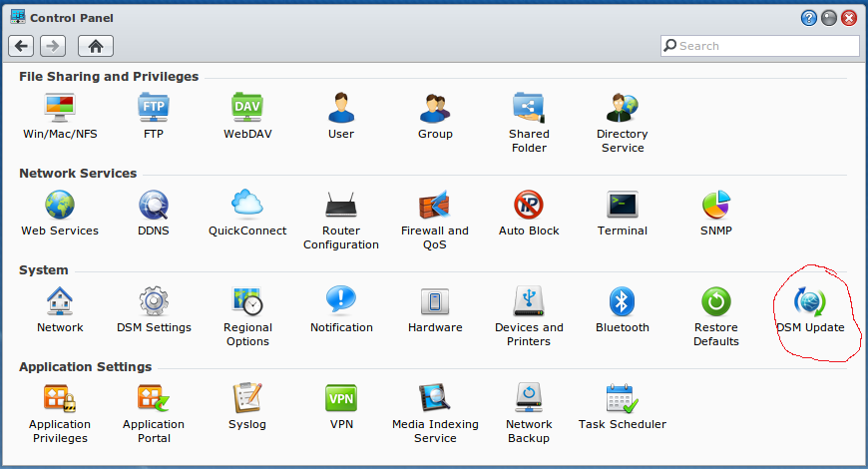The height and width of the screenshot is (469, 868).
Task: Open the Auto Block settings
Action: pos(529,205)
